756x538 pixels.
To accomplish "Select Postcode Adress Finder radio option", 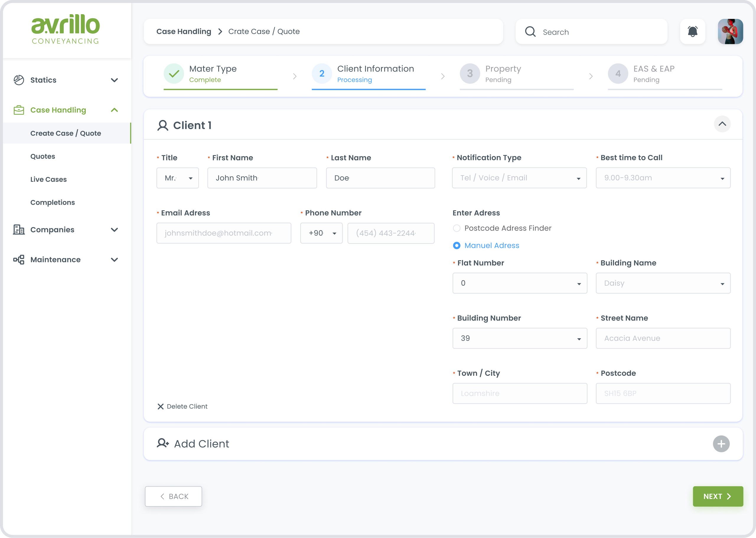I will point(457,228).
